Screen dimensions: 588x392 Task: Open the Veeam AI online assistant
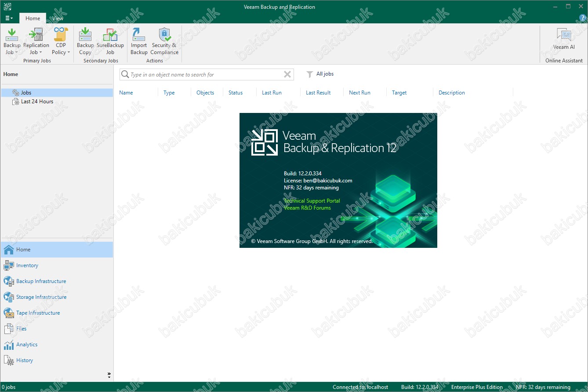(564, 39)
